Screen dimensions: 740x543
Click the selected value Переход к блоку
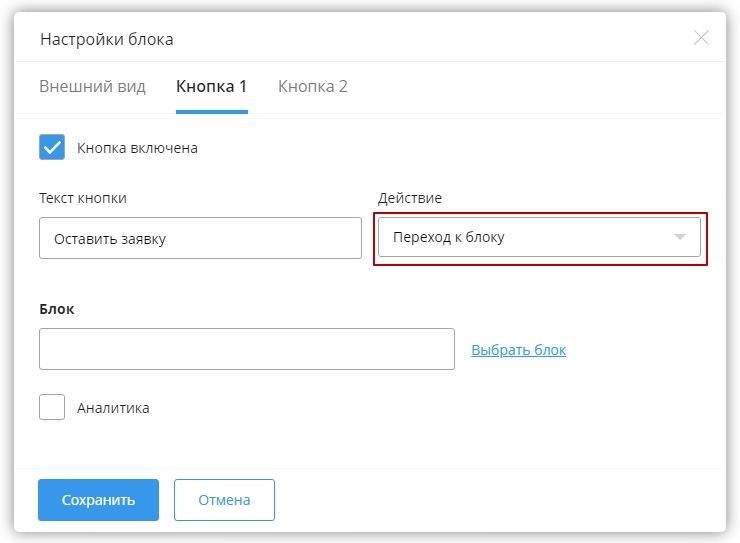pos(449,238)
